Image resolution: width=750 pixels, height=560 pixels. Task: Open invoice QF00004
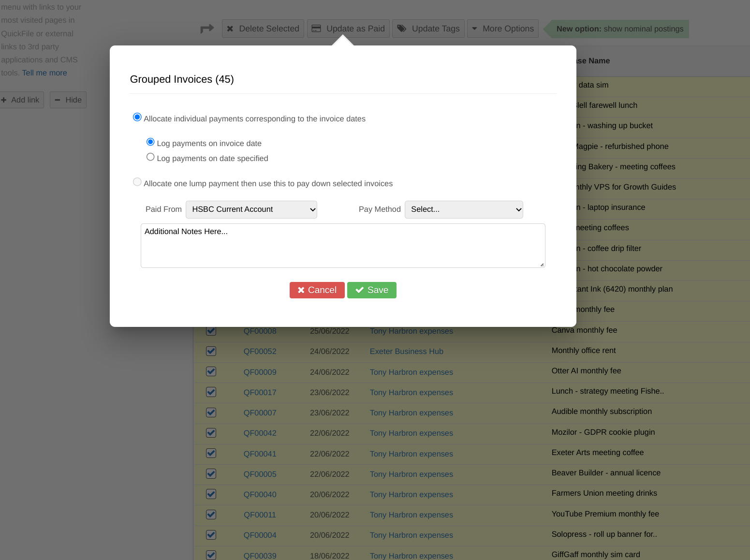[x=260, y=535]
